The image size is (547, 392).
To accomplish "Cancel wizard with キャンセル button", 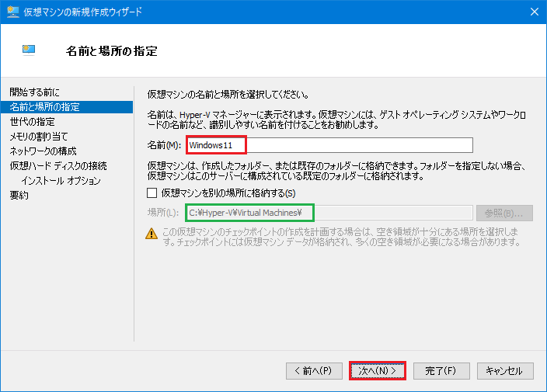I will click(505, 371).
